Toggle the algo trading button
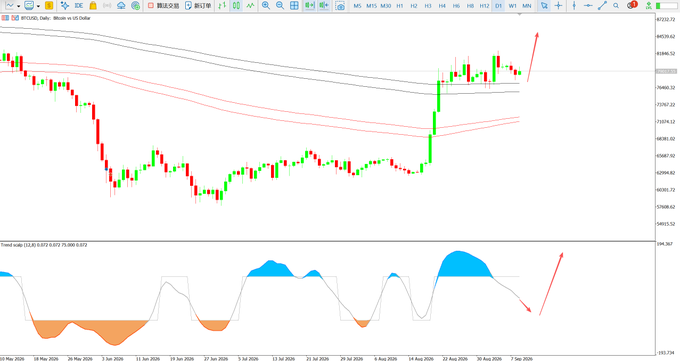Screen dimensions: 680x361 [x=163, y=6]
